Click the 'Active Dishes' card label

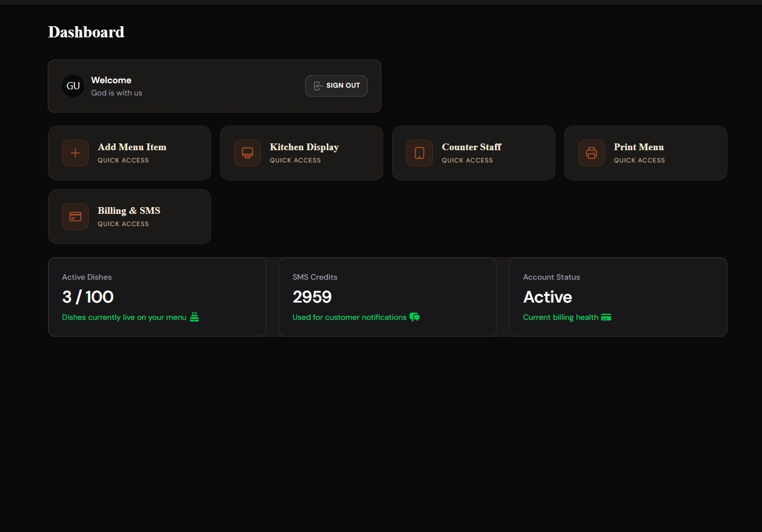87,277
